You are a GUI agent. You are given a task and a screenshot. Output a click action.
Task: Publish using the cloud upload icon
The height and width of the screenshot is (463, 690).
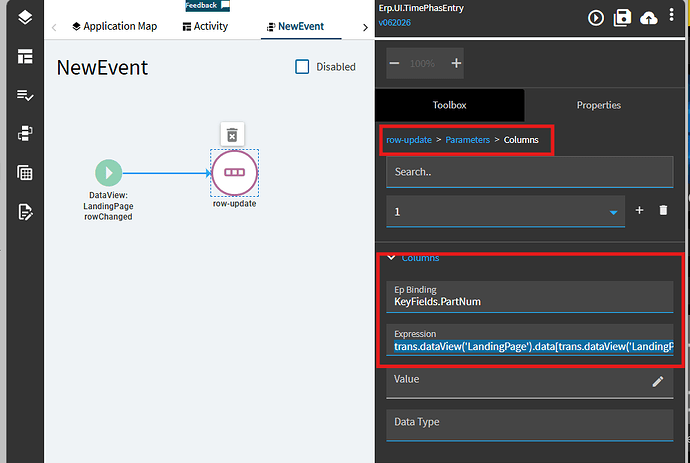coord(649,18)
